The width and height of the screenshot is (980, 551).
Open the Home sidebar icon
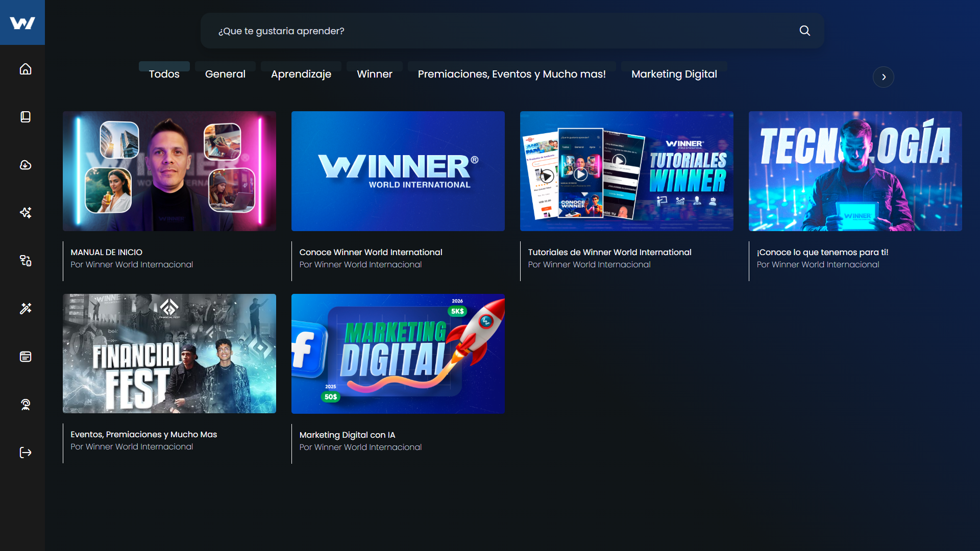coord(26,69)
